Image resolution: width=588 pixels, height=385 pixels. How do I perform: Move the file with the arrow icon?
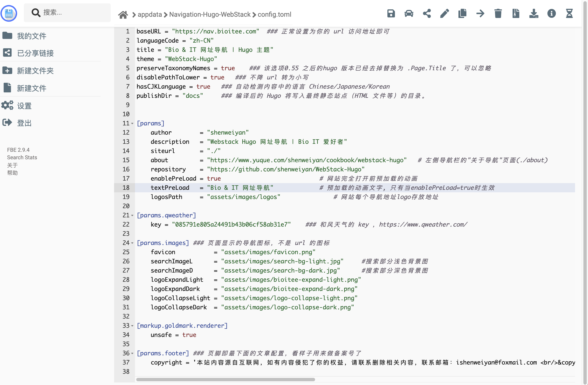click(x=480, y=14)
